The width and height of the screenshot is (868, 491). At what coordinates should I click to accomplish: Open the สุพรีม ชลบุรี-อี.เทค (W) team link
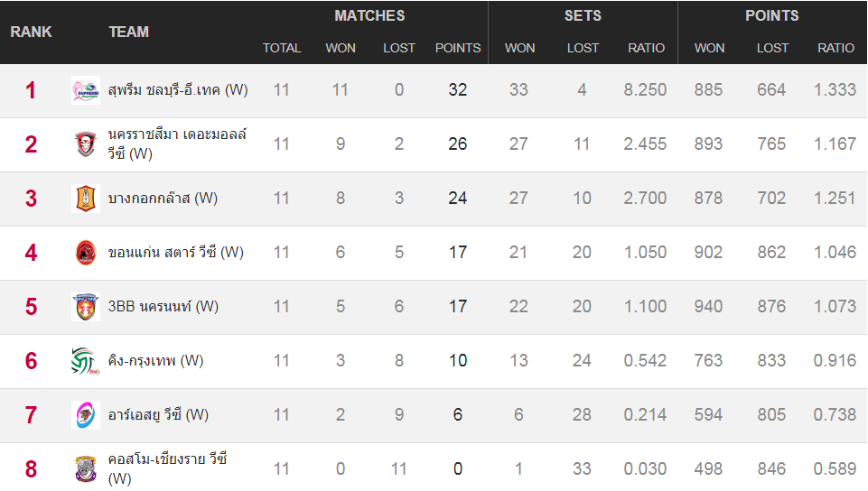coord(178,90)
